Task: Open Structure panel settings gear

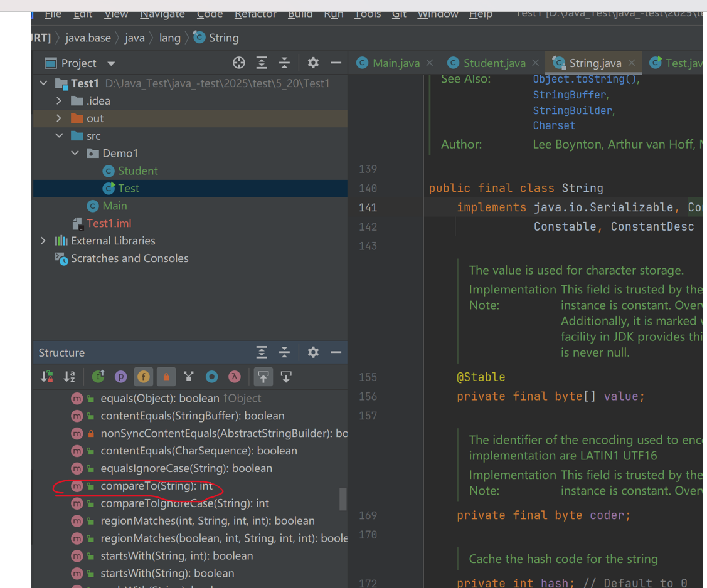Action: click(x=313, y=352)
